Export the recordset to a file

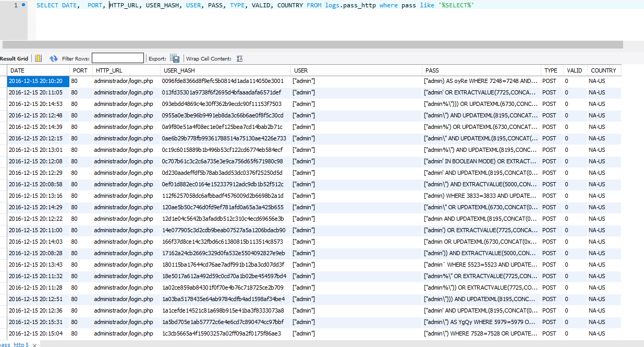175,58
